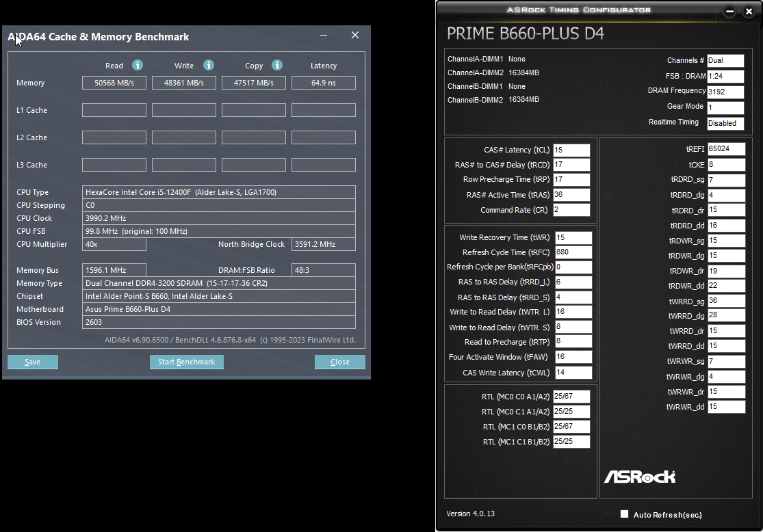The height and width of the screenshot is (532, 763).
Task: Click the empty L1 Cache Read field
Action: coord(114,110)
